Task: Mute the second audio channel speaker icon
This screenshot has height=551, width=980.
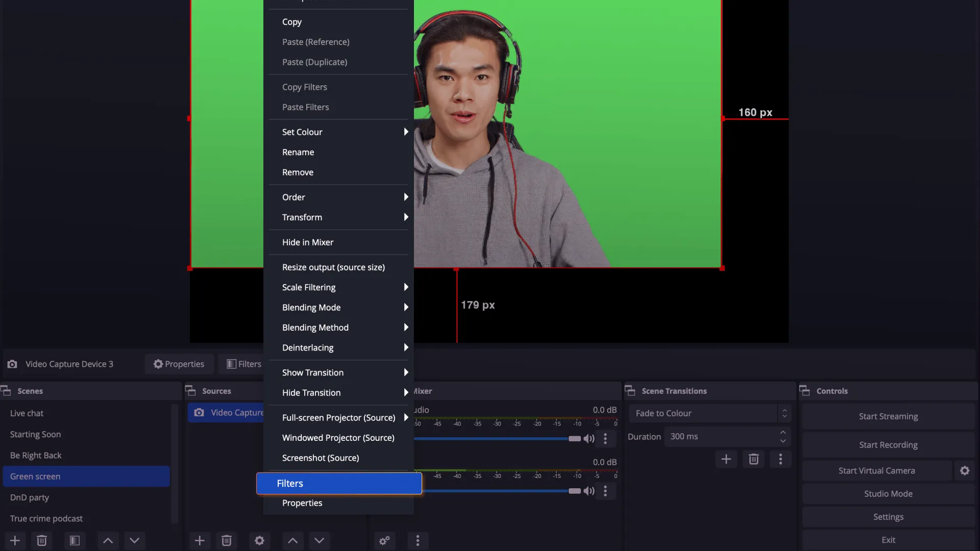Action: [x=589, y=491]
